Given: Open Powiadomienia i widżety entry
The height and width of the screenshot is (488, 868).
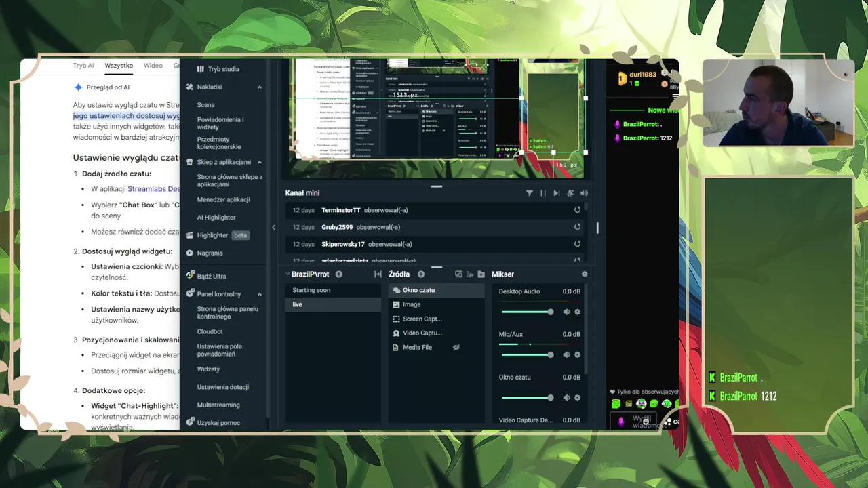Looking at the screenshot, I should pyautogui.click(x=220, y=123).
